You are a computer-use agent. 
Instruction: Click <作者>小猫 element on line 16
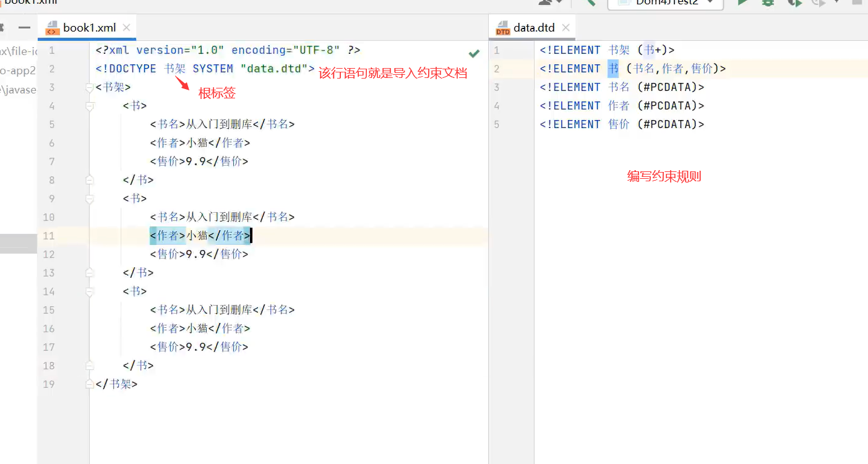point(200,329)
